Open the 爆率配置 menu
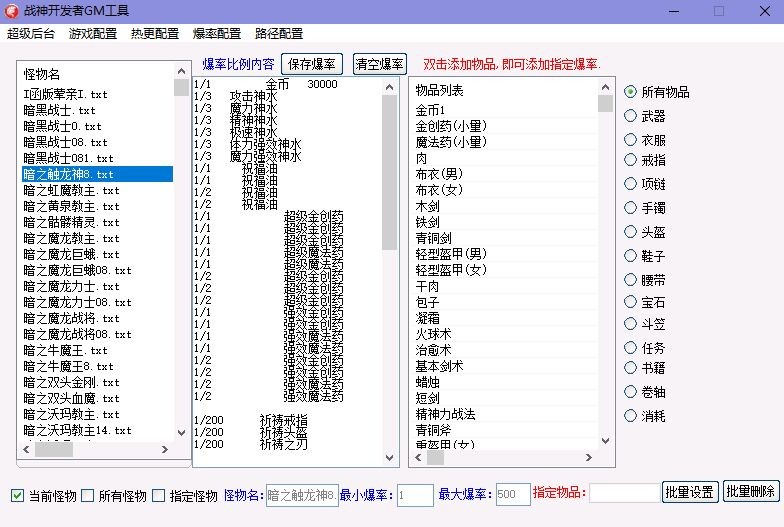 [217, 33]
